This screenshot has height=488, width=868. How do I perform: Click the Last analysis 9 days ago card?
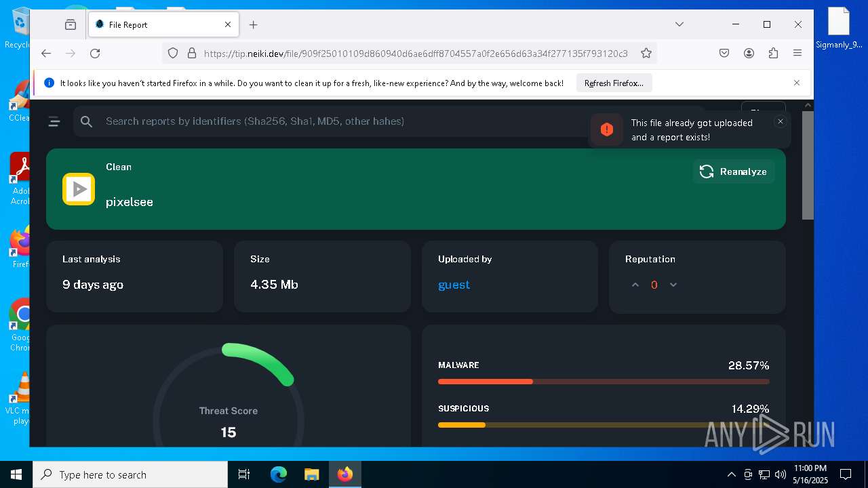(x=134, y=277)
